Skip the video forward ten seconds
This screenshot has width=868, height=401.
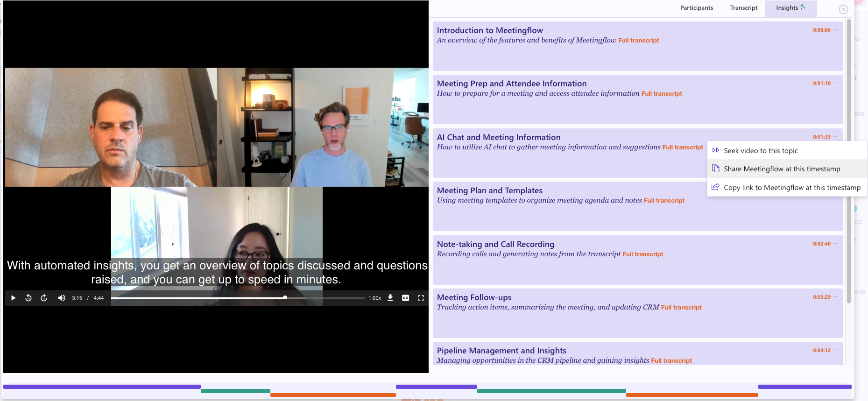tap(44, 298)
